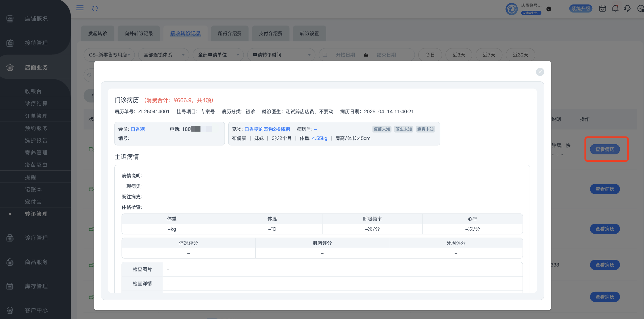644x319 pixels.
Task: Click the 结束日期 date field
Action: pos(386,55)
